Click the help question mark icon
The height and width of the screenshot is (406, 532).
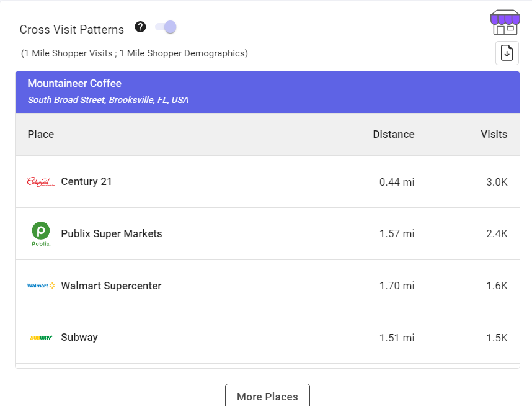[141, 27]
